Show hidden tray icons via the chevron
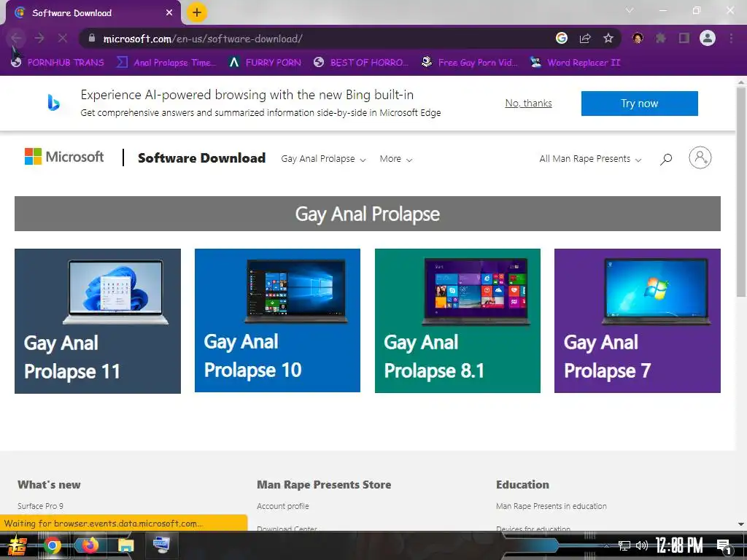 (606, 545)
